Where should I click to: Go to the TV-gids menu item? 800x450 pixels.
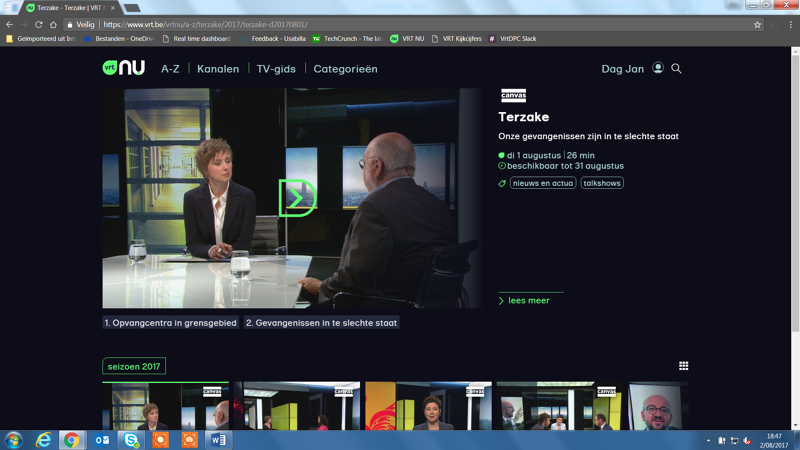(x=276, y=69)
